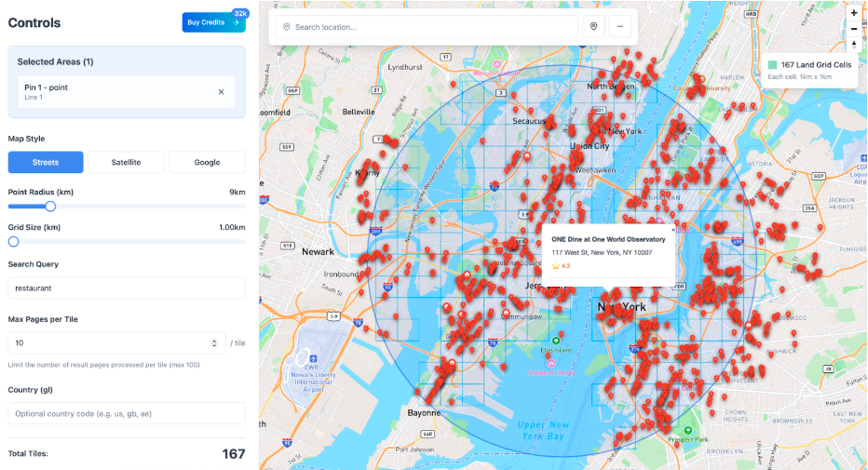Switch to Satellite map style
Viewport: 868px width, 470px height.
point(127,162)
